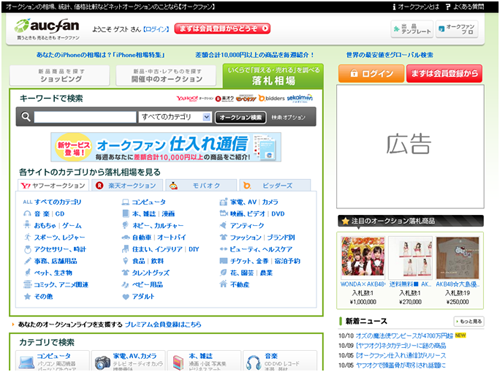The image size is (500, 372).
Task: Click the camera icon beside 家電、AV
Action: point(223,202)
